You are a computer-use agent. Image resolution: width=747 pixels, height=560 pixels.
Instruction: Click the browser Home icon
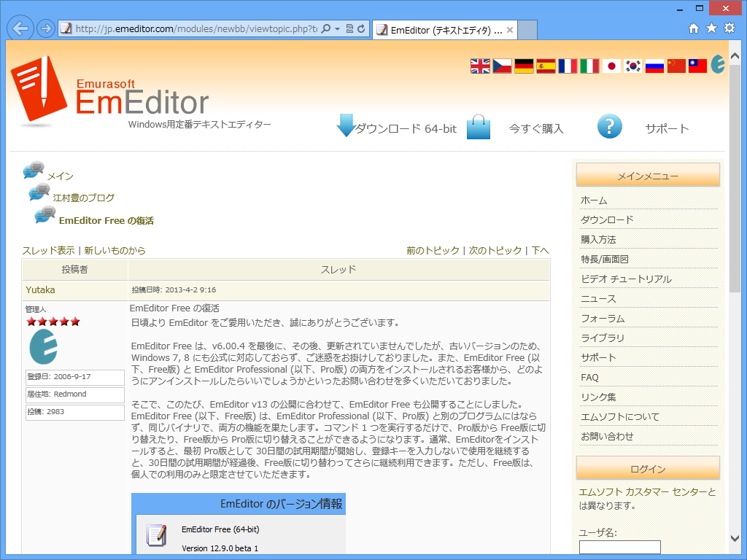(694, 28)
